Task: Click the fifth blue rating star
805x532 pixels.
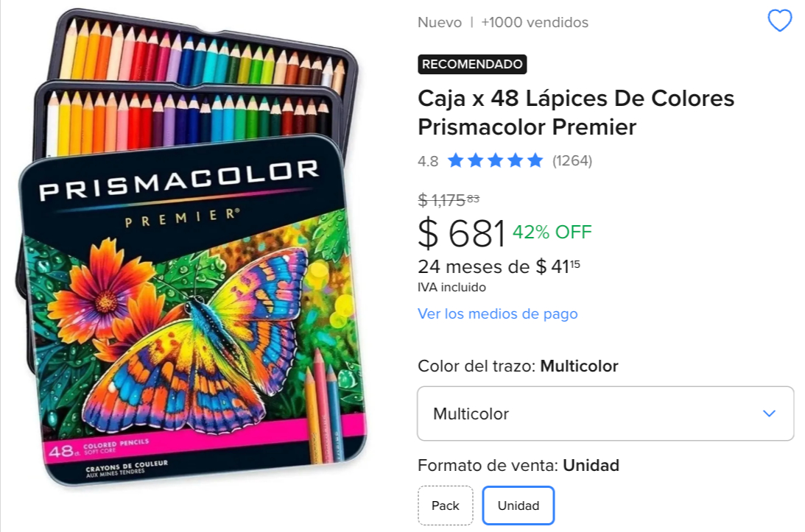Action: [x=535, y=160]
